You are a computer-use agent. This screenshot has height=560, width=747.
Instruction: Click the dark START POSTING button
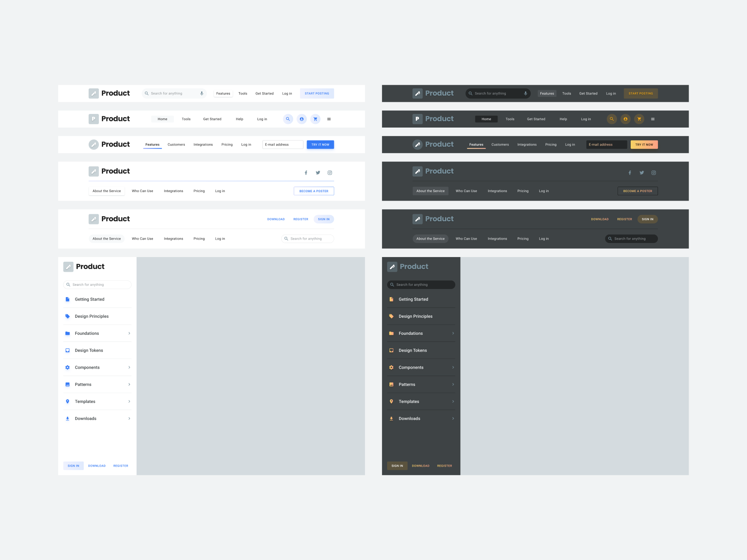[x=641, y=93]
